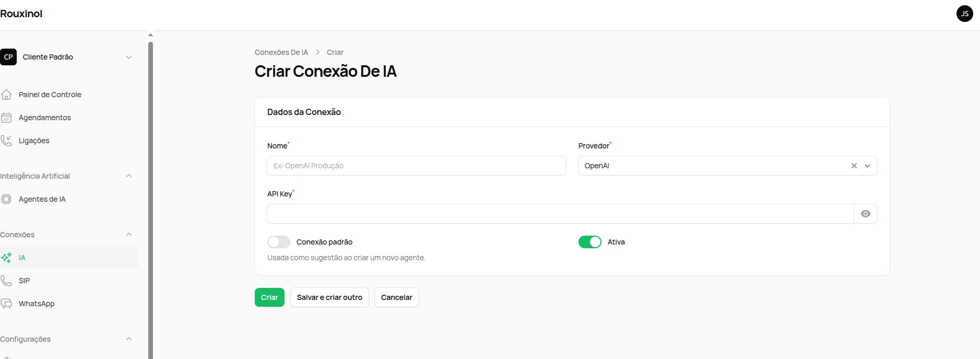The image size is (980, 359).
Task: Focus the Nome input field
Action: [417, 166]
